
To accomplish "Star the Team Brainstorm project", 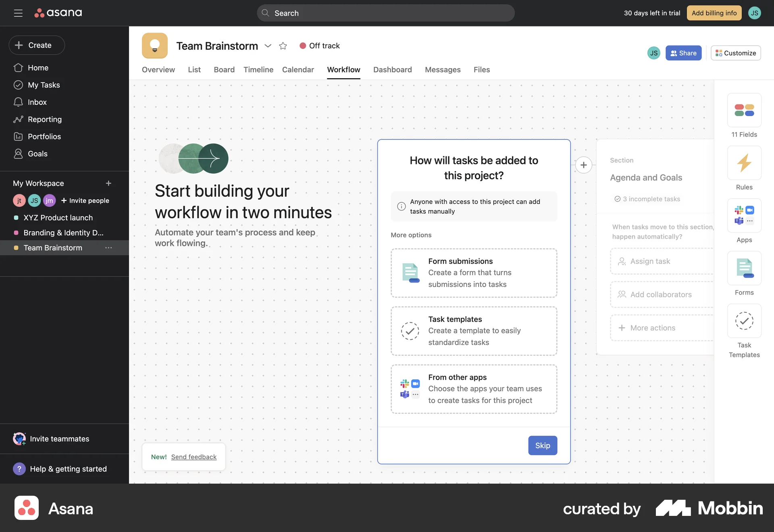I will pos(283,46).
